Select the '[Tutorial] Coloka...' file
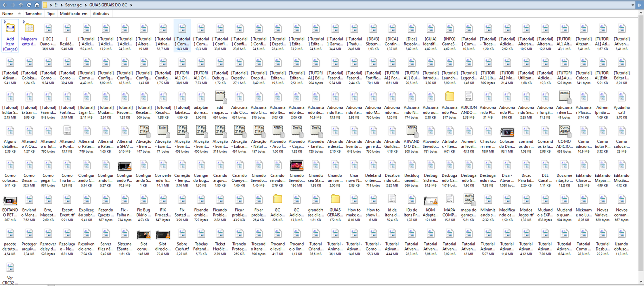The image size is (644, 286). click(x=29, y=69)
